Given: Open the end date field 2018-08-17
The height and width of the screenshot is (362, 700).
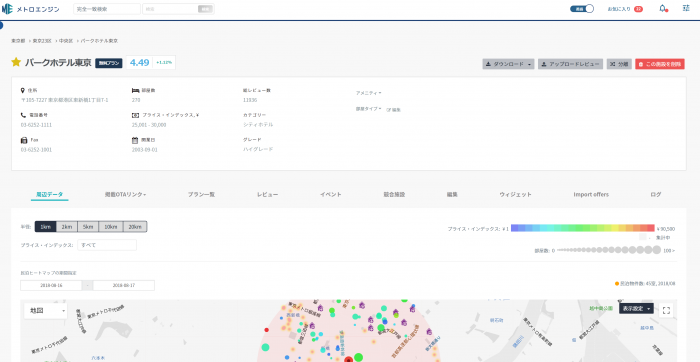Looking at the screenshot, I should (124, 285).
